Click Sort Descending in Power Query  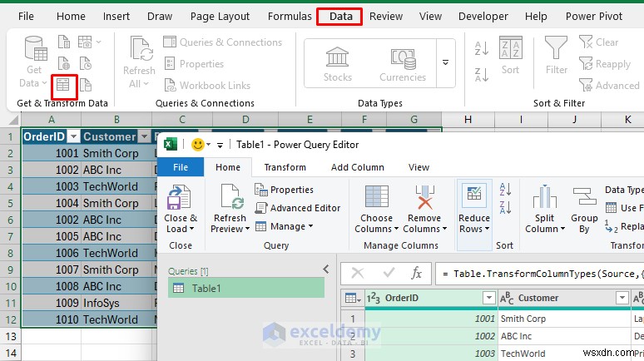click(505, 207)
